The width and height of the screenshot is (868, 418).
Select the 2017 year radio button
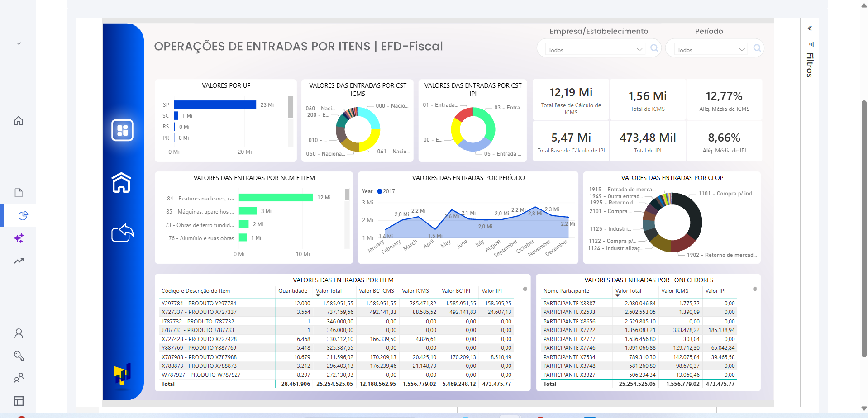pyautogui.click(x=379, y=191)
